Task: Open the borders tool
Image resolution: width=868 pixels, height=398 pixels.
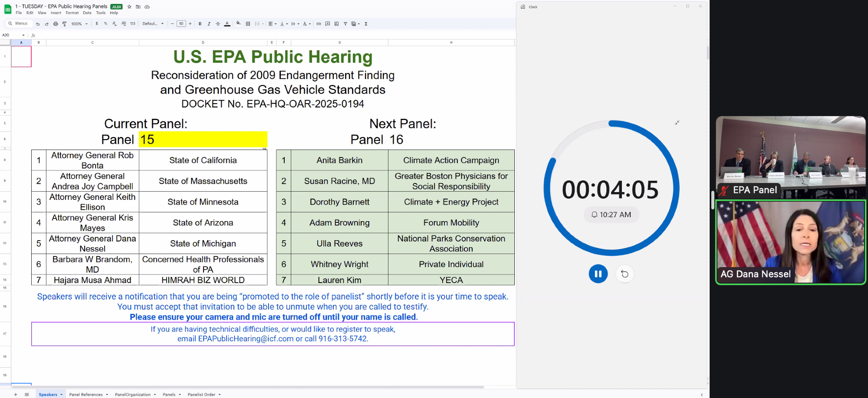Action: pos(248,24)
